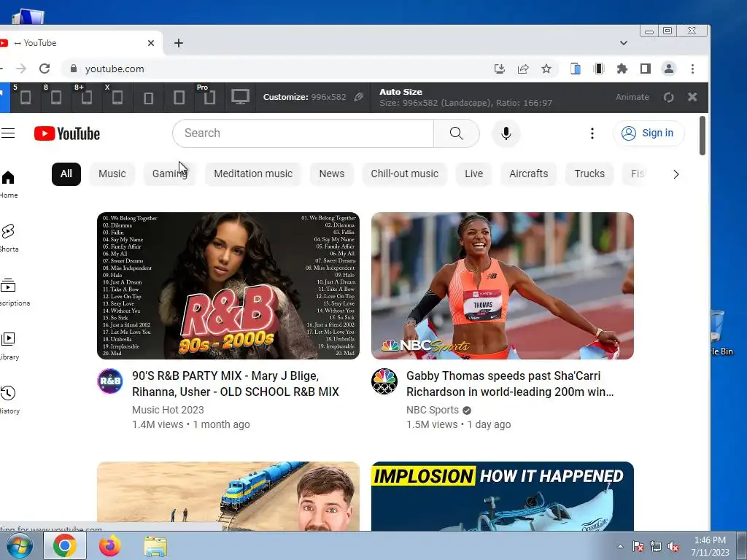Open a new browser tab
Screen dimensions: 747x560
pyautogui.click(x=179, y=43)
